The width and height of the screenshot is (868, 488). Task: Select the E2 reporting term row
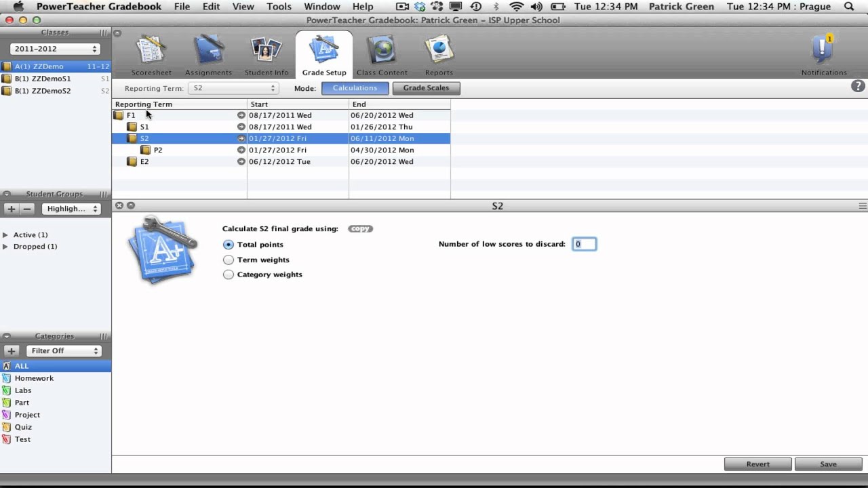click(281, 161)
